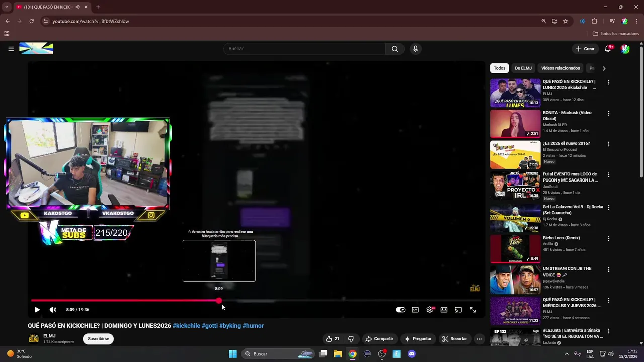
Task: Play the video
Action: [x=37, y=310]
